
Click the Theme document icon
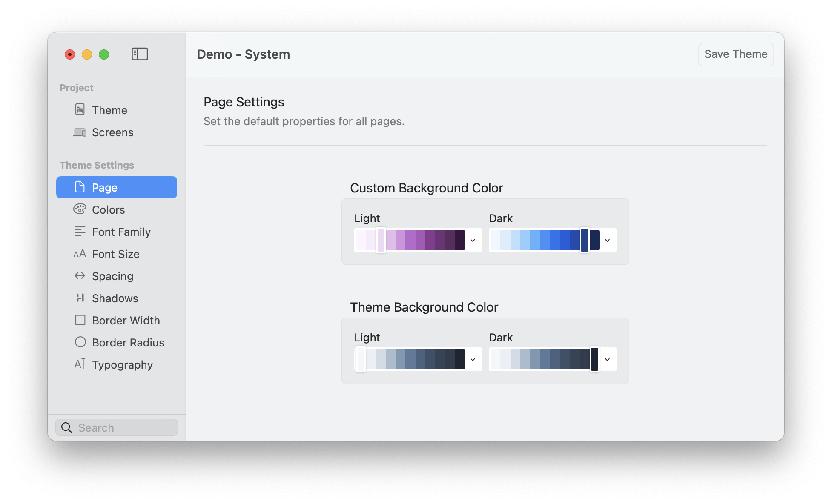pos(80,109)
